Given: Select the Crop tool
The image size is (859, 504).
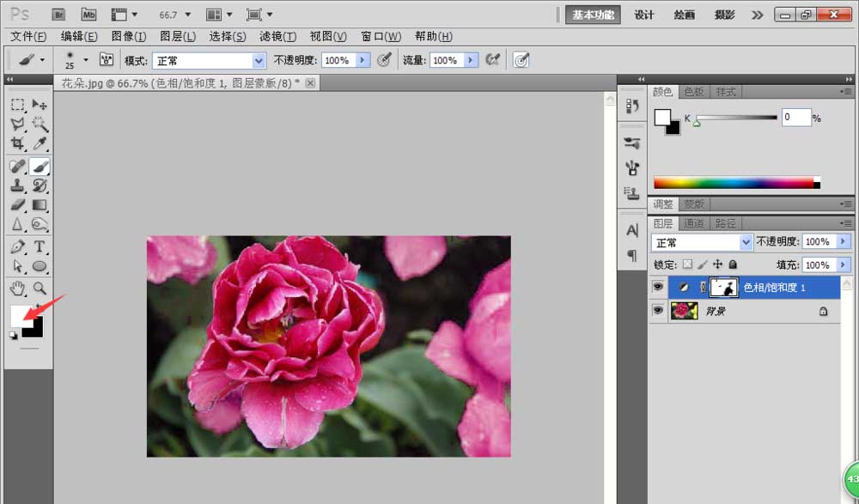Looking at the screenshot, I should click(17, 144).
